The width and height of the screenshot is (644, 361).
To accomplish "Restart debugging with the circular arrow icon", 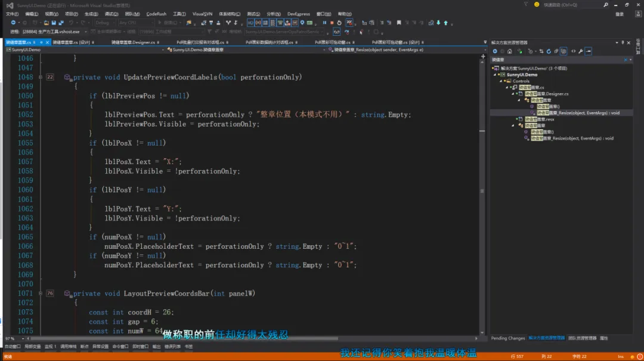I will (x=339, y=23).
